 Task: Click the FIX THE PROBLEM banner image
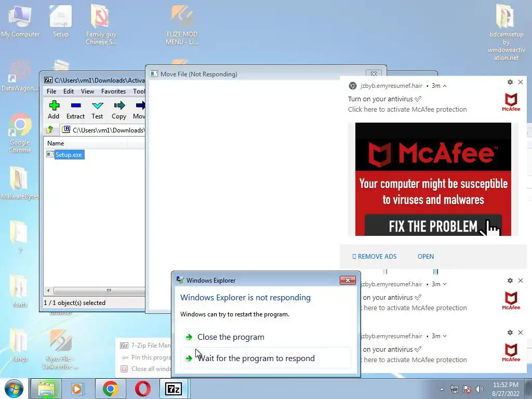click(433, 179)
